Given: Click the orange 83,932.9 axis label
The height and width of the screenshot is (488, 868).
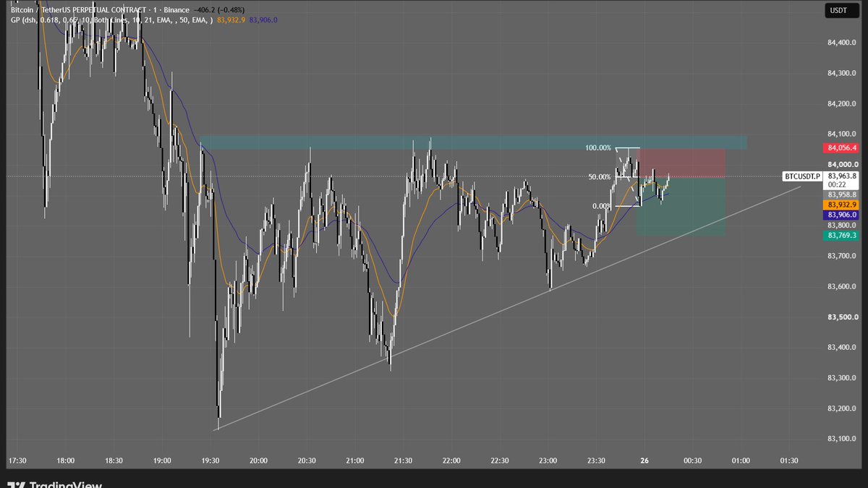Looking at the screenshot, I should [x=840, y=205].
